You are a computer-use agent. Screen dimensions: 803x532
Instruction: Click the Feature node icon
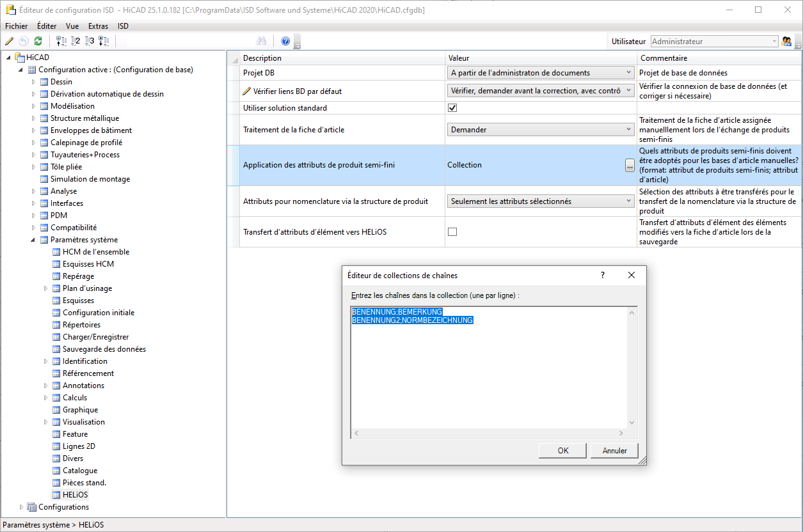[56, 434]
